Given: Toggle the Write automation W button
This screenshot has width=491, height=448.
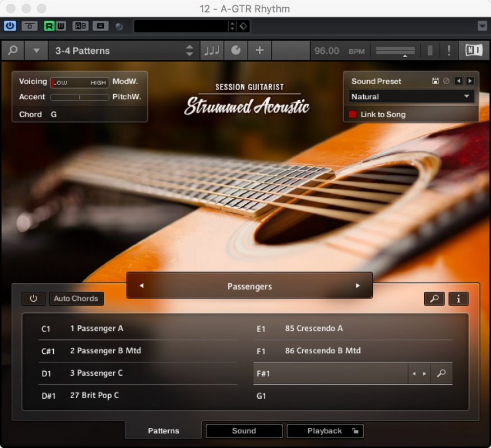Looking at the screenshot, I should click(x=61, y=26).
